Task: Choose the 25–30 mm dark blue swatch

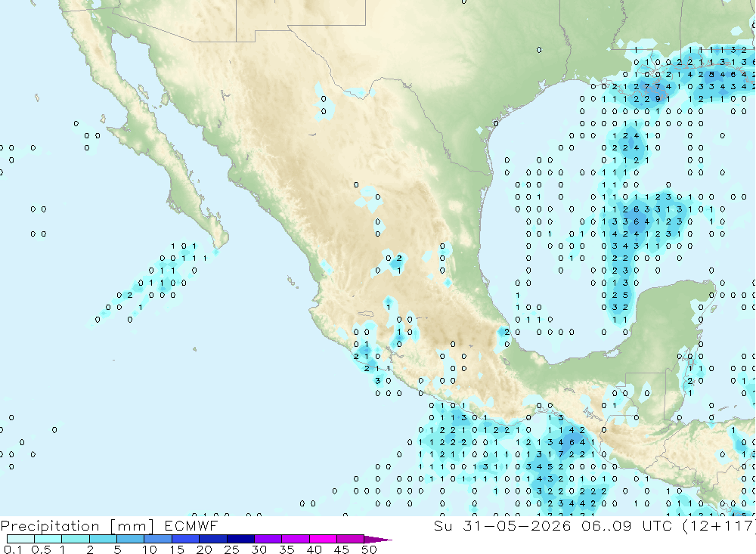Action: tap(240, 539)
